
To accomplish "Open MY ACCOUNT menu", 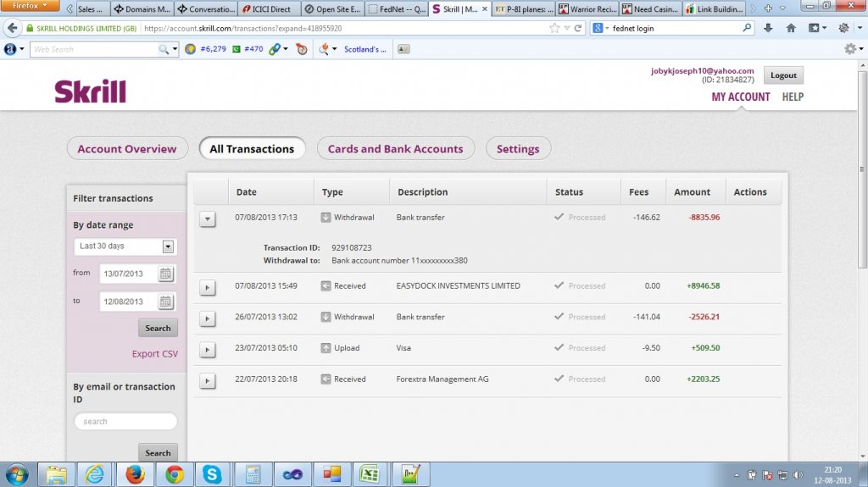I will coord(741,97).
